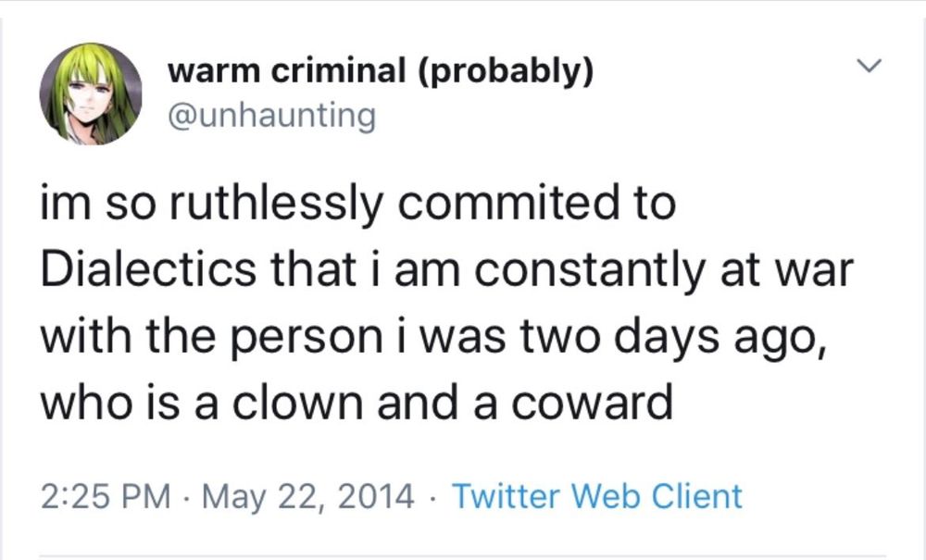
Task: Click the handle text below the display name
Action: pos(274,115)
